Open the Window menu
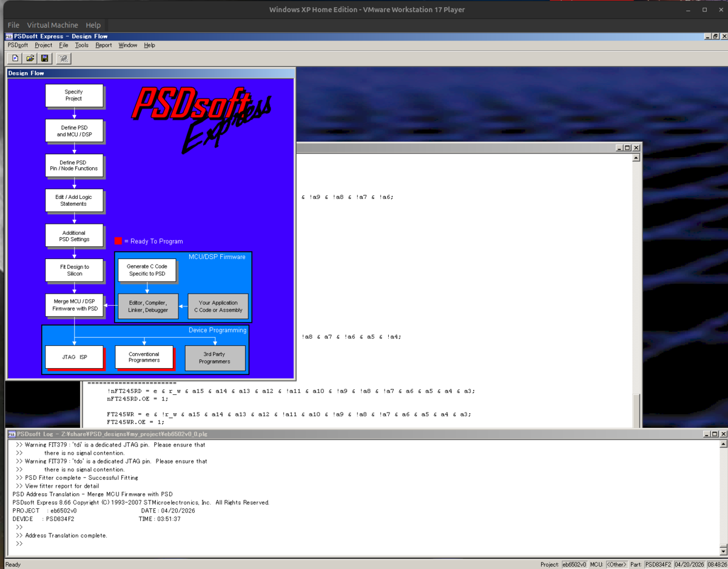 (x=127, y=45)
